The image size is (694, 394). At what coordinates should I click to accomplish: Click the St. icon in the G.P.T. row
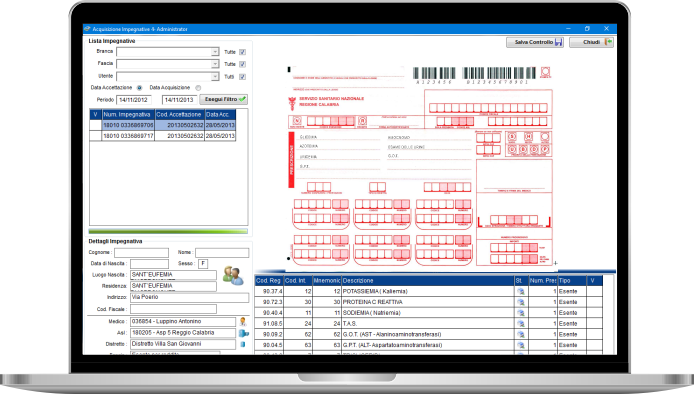520,345
